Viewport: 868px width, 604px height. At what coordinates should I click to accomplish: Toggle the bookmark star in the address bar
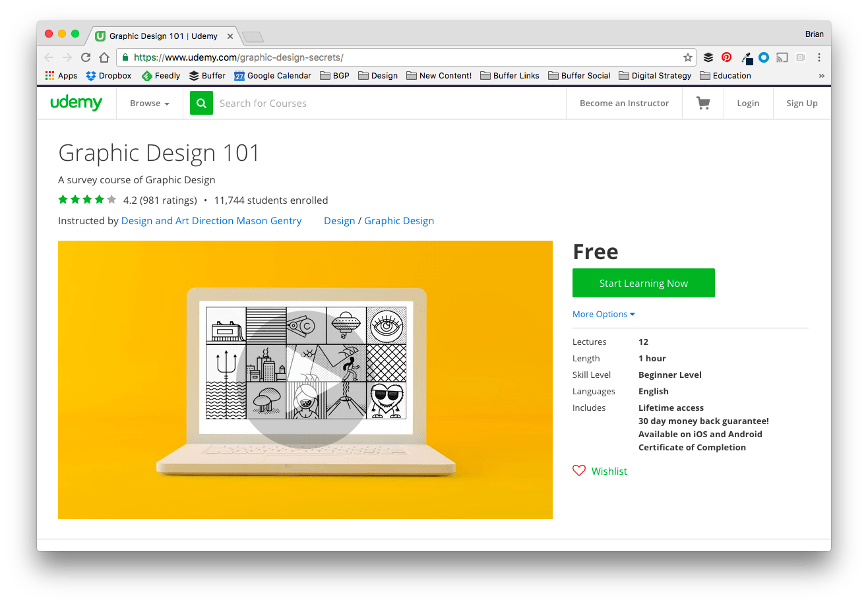[x=688, y=57]
